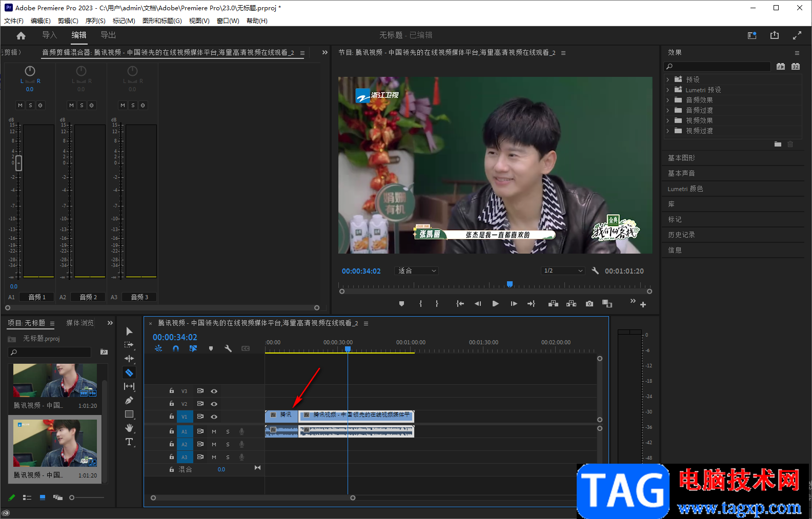Viewport: 812px width, 519px height.
Task: Mute 音频 1 in audio mixer
Action: click(x=20, y=106)
